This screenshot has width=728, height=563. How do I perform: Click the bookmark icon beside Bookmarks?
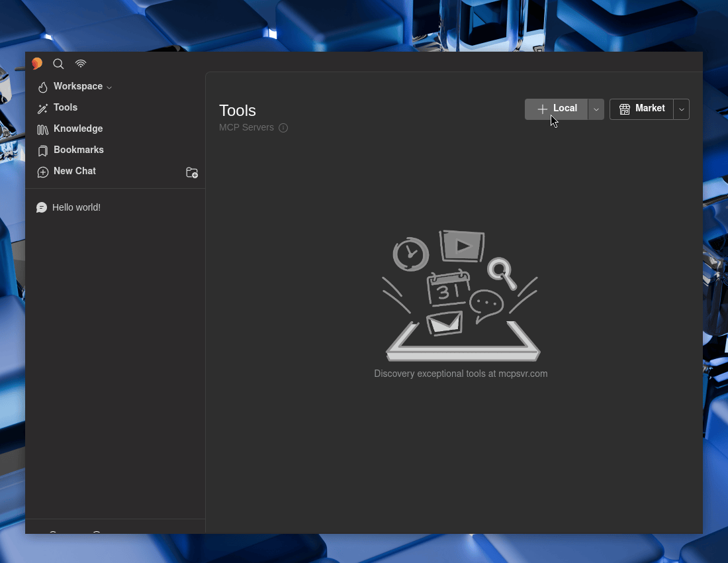click(x=42, y=150)
